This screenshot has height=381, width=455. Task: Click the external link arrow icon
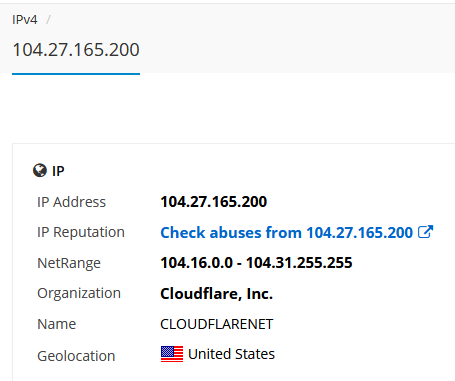pos(426,232)
